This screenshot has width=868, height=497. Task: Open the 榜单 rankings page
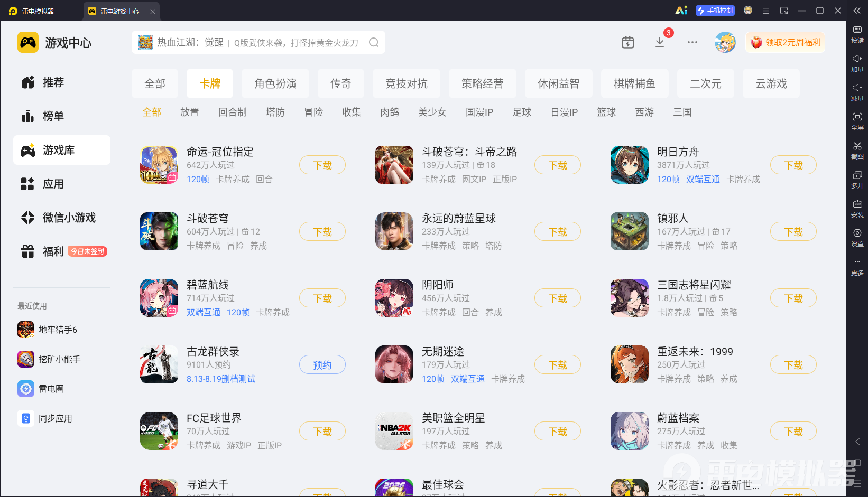click(62, 116)
